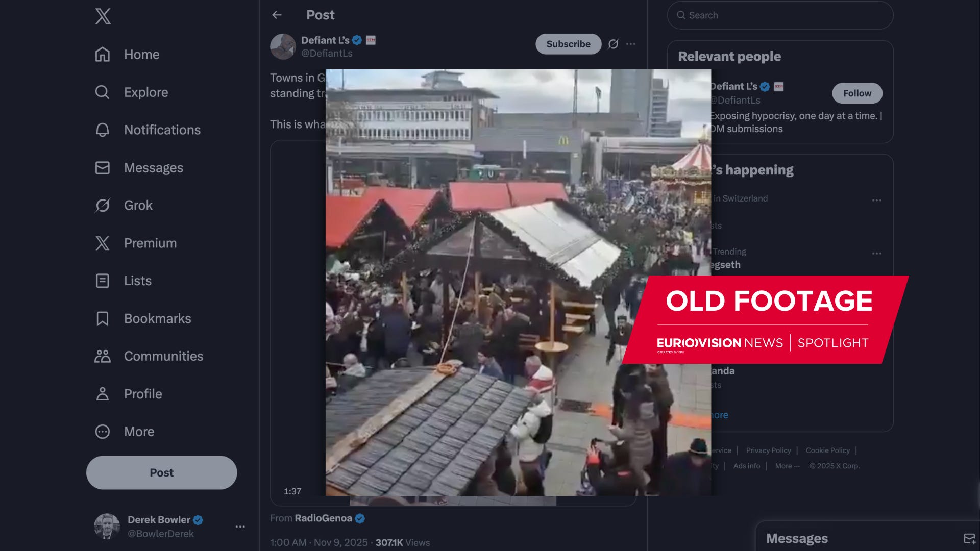Open options for Trending item
Image resolution: width=980 pixels, height=551 pixels.
(876, 254)
